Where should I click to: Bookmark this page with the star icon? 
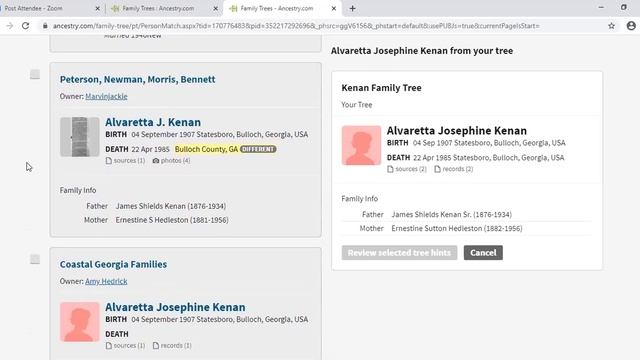[611, 26]
